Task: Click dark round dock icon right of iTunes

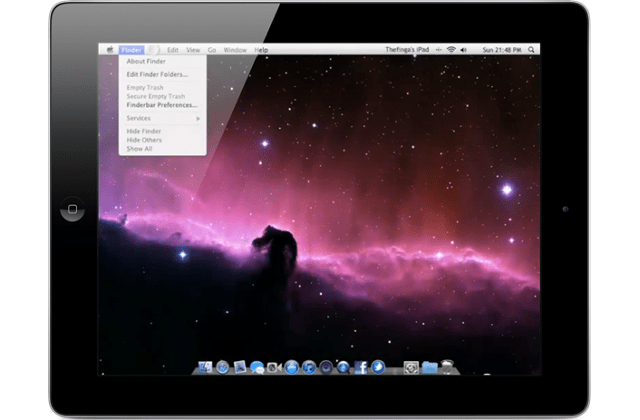Action: coord(326,367)
